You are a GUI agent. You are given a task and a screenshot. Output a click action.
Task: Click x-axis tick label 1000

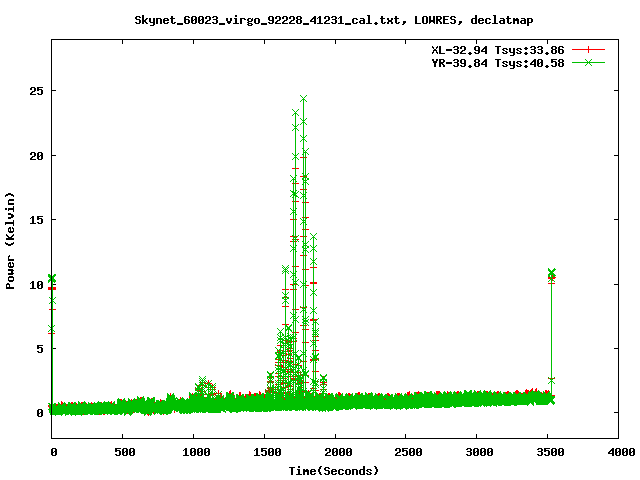(196, 452)
